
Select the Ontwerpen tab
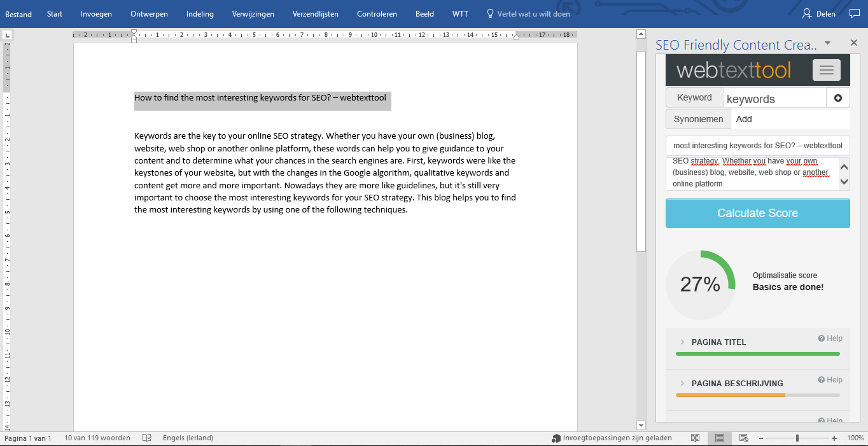(149, 14)
